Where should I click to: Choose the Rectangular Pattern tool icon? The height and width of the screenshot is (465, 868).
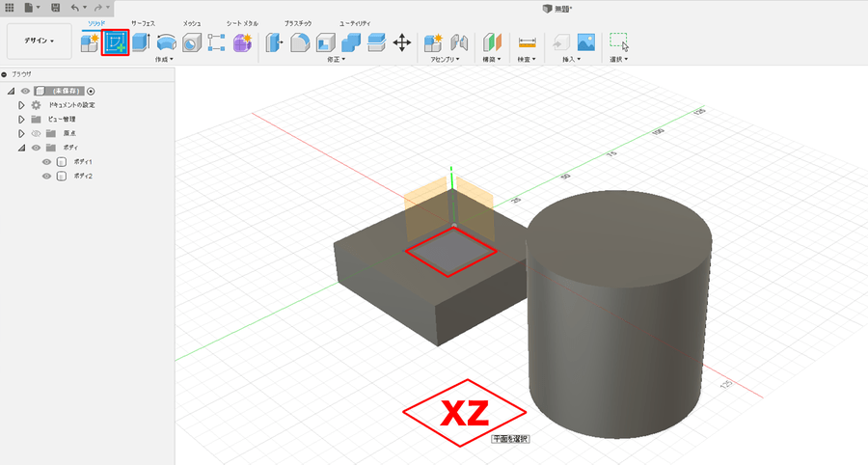[x=216, y=42]
